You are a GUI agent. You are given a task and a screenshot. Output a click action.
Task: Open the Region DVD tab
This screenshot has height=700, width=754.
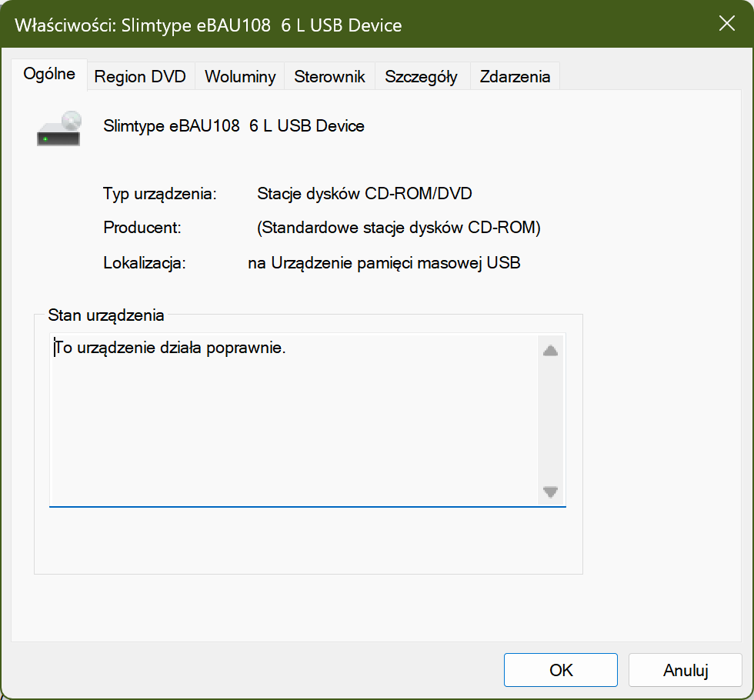tap(140, 77)
